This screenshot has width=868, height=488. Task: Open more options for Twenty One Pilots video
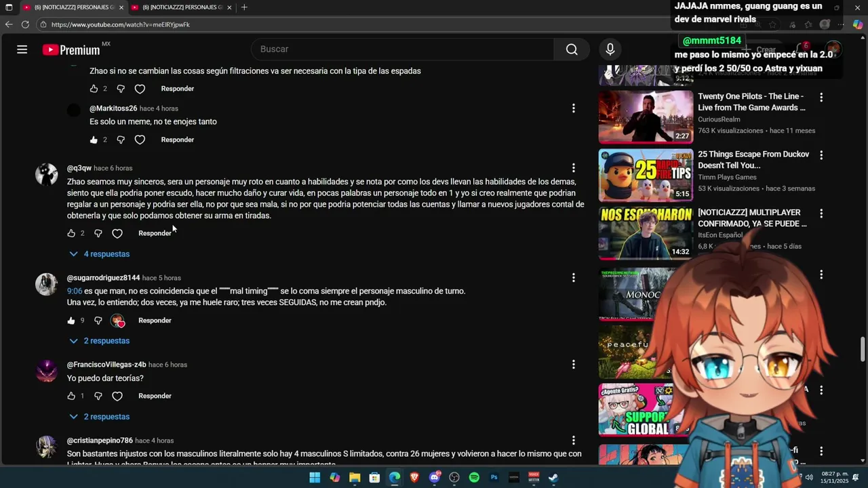[821, 98]
